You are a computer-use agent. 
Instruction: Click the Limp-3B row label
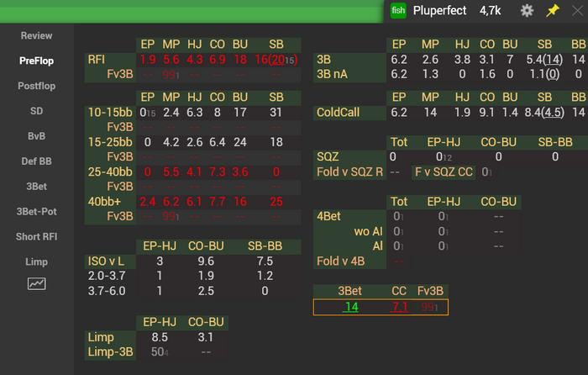pos(110,352)
